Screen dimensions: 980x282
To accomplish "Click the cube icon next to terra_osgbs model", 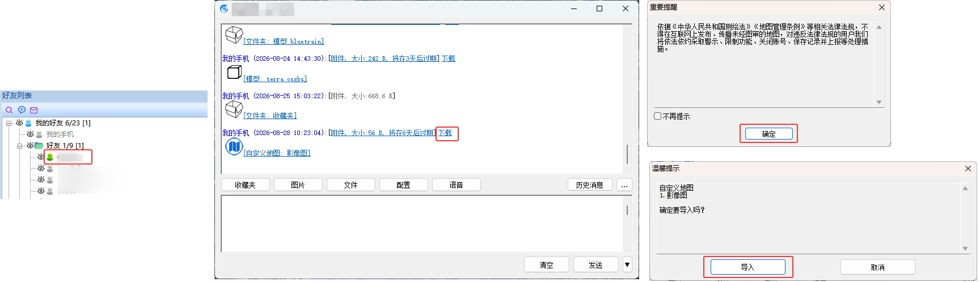I will click(x=234, y=72).
